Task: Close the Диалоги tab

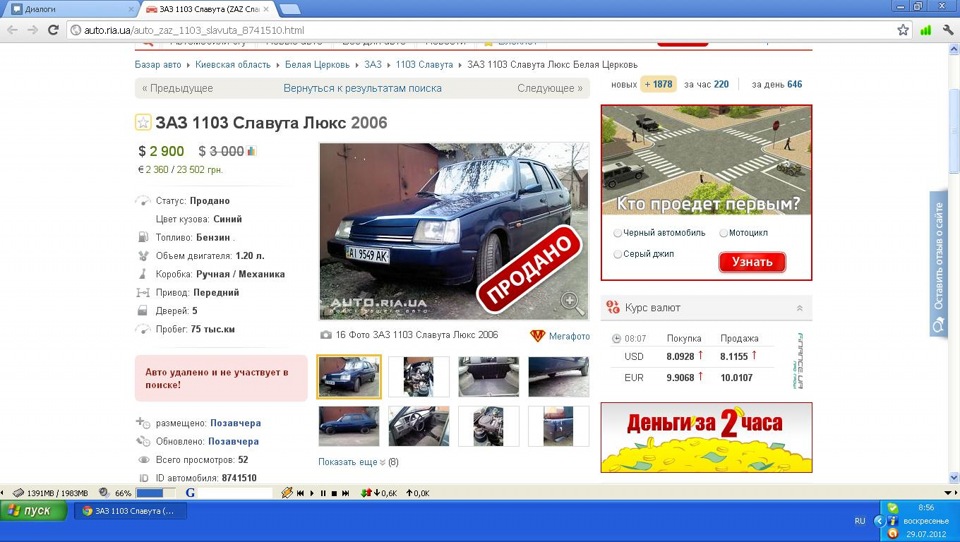Action: [131, 9]
